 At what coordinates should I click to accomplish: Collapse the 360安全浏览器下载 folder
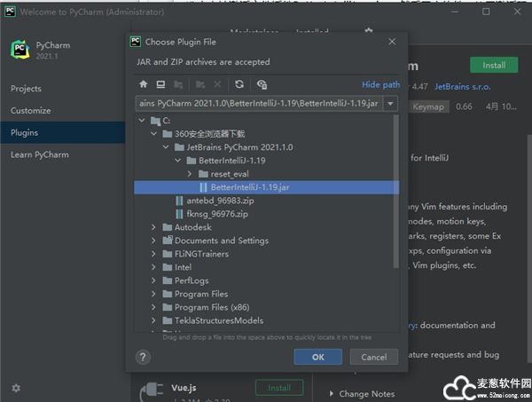pyautogui.click(x=153, y=134)
